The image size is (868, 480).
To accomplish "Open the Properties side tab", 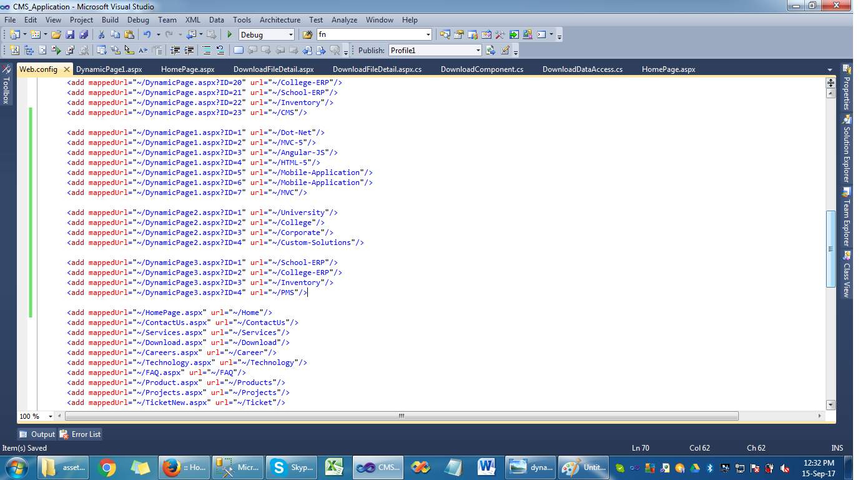I will [847, 87].
